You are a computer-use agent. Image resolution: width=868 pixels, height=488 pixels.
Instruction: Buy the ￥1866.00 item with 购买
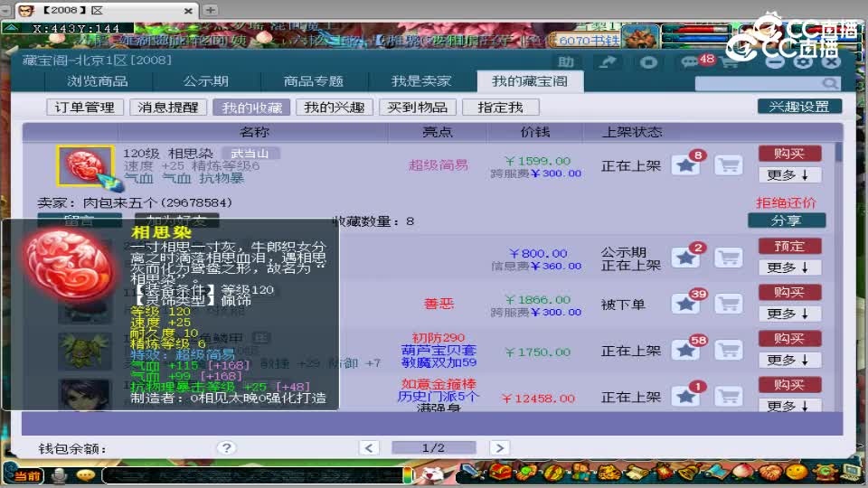click(789, 292)
